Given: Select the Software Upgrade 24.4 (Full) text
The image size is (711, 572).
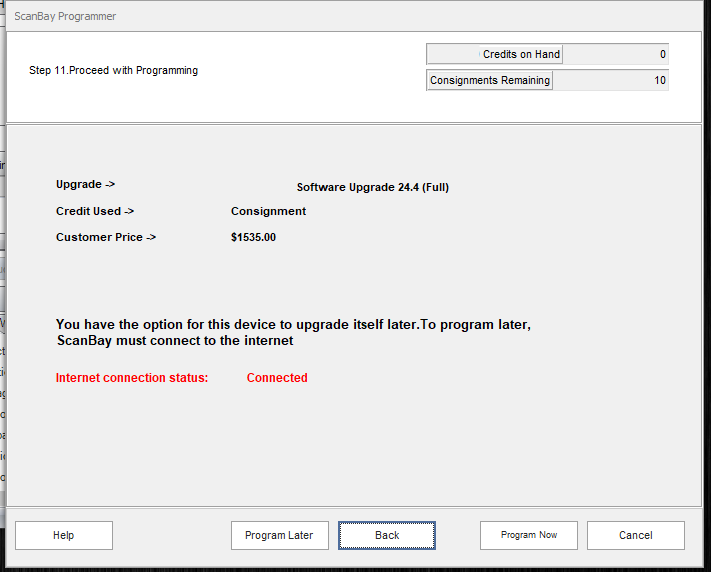Looking at the screenshot, I should click(379, 187).
